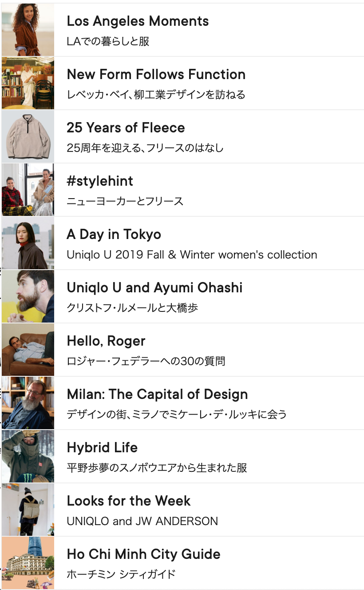
Task: Click the #stylehint New Yorkers thumbnail
Action: 28,190
